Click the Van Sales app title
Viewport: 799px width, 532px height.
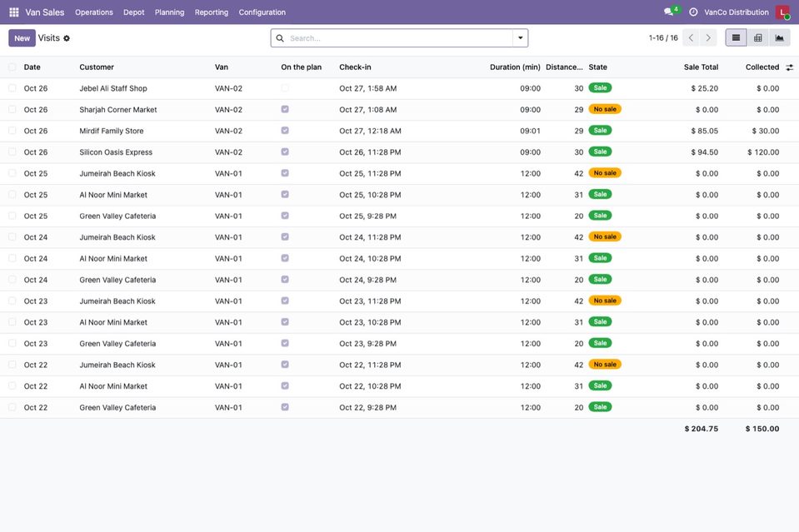[45, 12]
